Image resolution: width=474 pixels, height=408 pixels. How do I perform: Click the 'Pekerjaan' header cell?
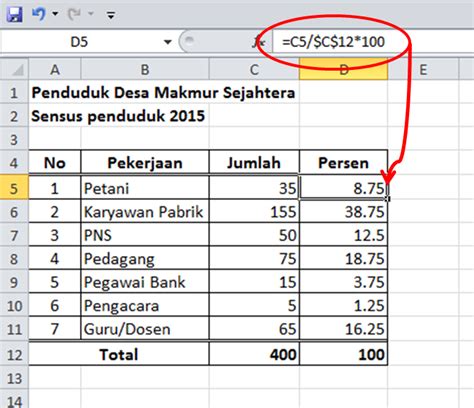145,163
